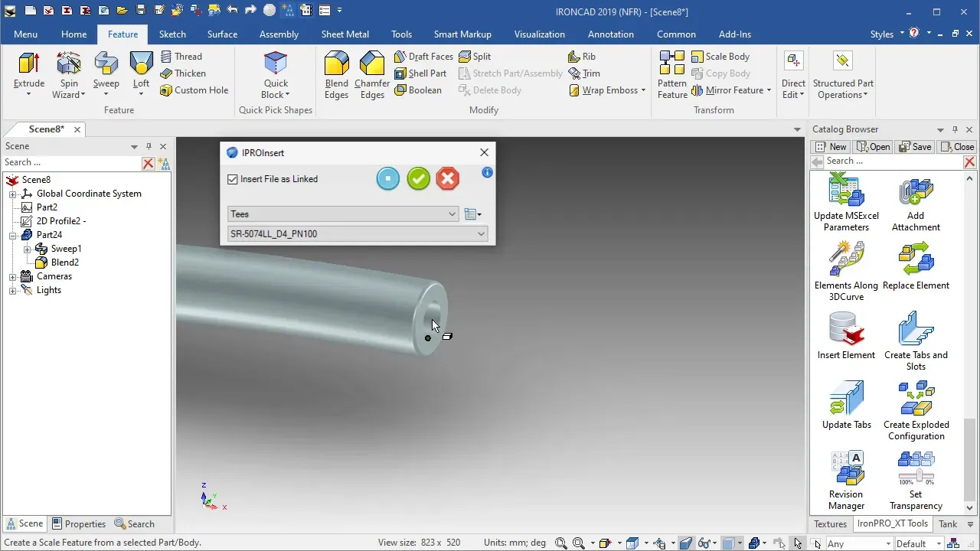Switch to the Assembly ribbon tab
Screen dimensions: 980x551
(x=279, y=34)
